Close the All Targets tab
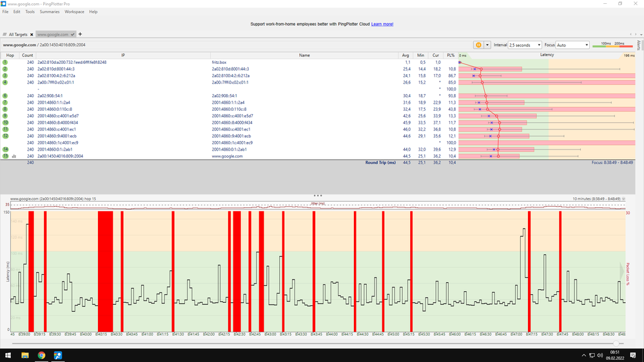 pos(32,35)
